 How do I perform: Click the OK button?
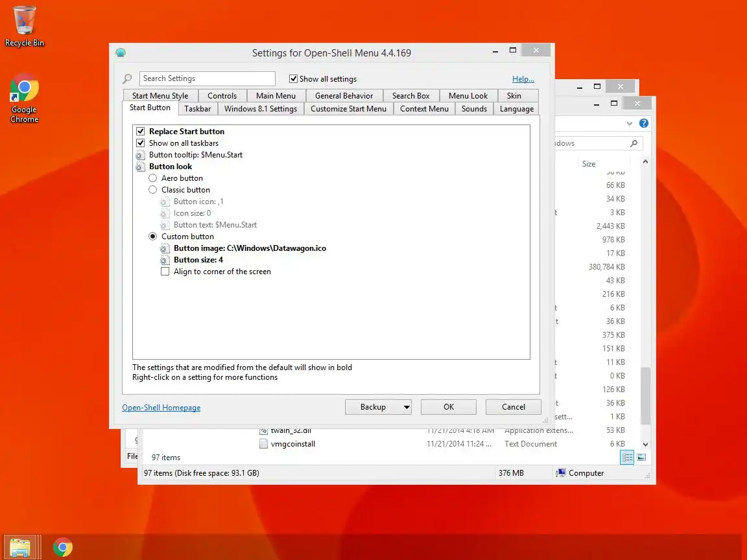[x=448, y=407]
